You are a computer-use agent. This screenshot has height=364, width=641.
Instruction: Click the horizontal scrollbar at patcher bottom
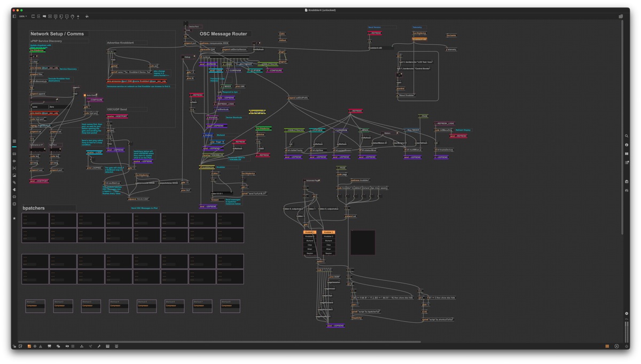(x=219, y=342)
